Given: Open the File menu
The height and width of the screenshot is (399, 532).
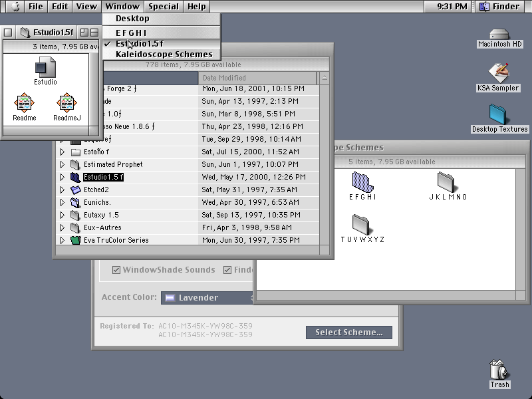Looking at the screenshot, I should pyautogui.click(x=36, y=7).
